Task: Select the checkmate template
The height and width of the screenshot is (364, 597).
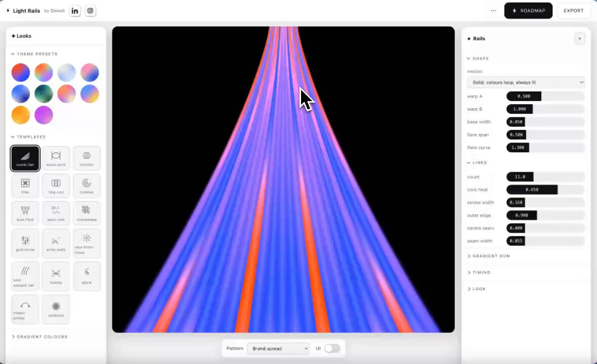Action: (x=87, y=213)
